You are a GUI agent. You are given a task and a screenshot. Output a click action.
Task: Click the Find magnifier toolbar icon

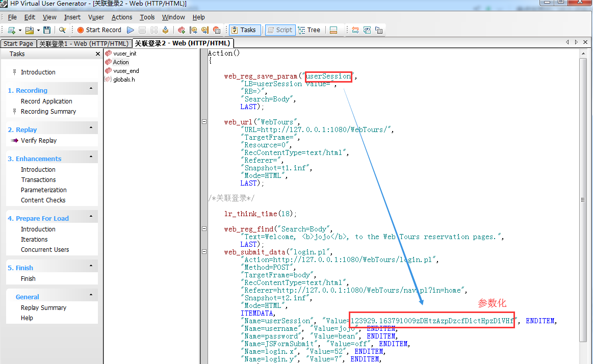[62, 30]
